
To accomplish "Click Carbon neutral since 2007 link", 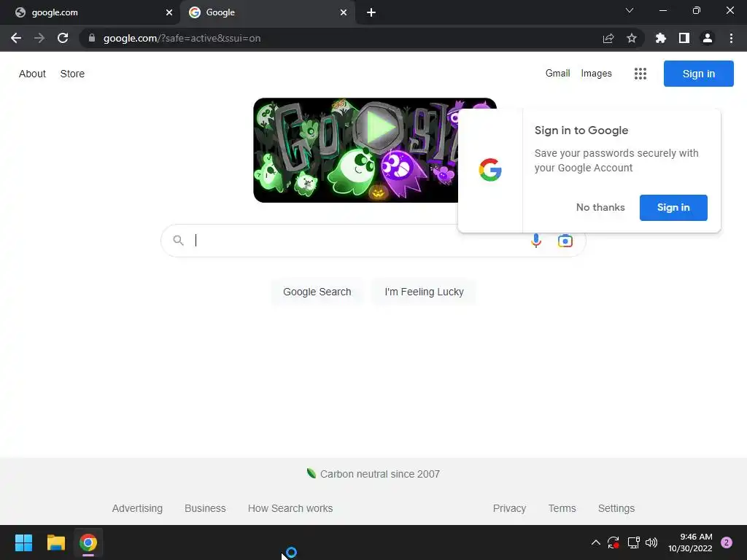I will click(373, 474).
